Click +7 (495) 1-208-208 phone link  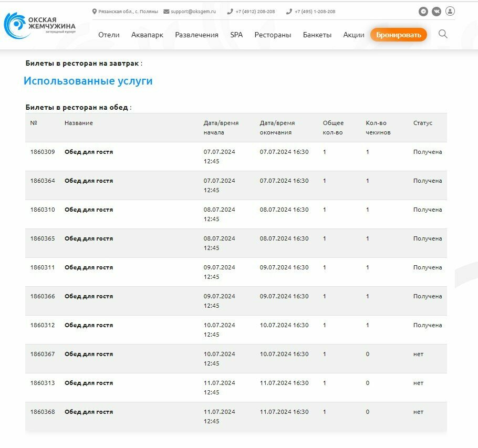(x=315, y=12)
